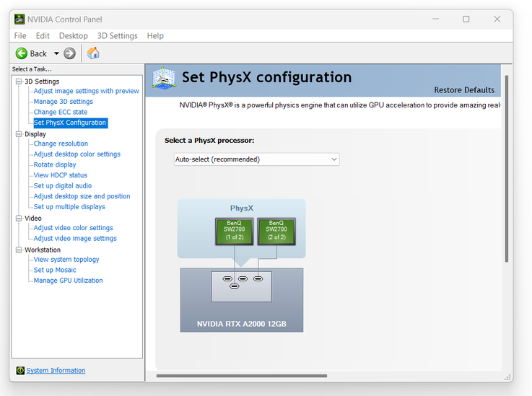532x396 pixels.
Task: Open View system topology
Action: [x=66, y=260]
